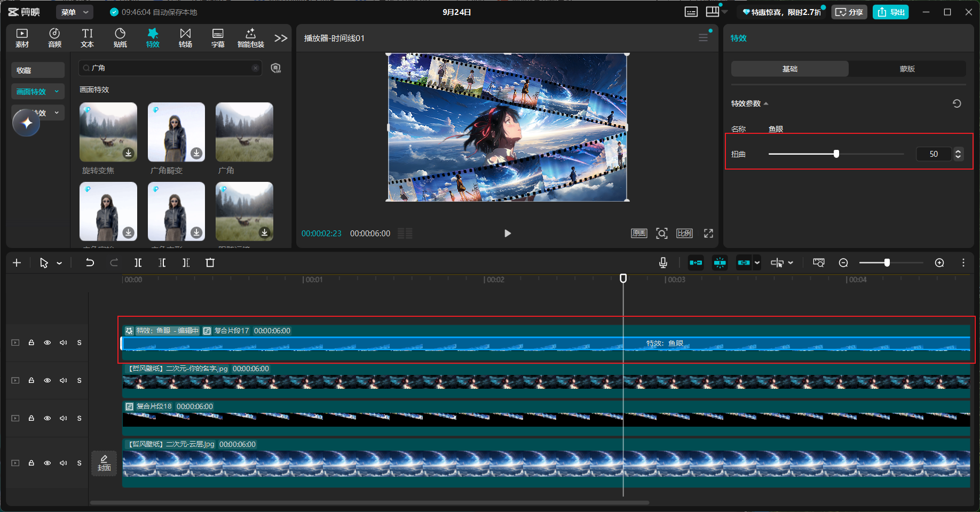Open the 贴纸 stickers panel
The width and height of the screenshot is (980, 512).
tap(120, 38)
